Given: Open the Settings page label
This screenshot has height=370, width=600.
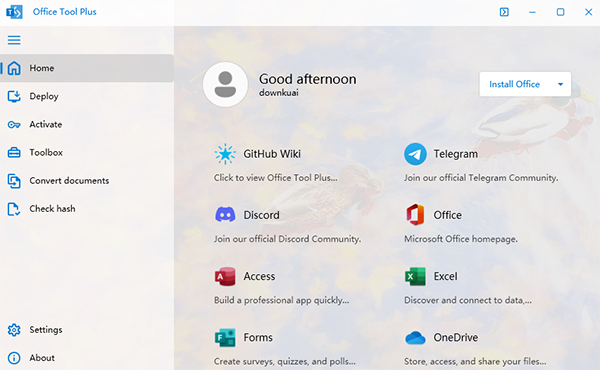Looking at the screenshot, I should (x=46, y=330).
